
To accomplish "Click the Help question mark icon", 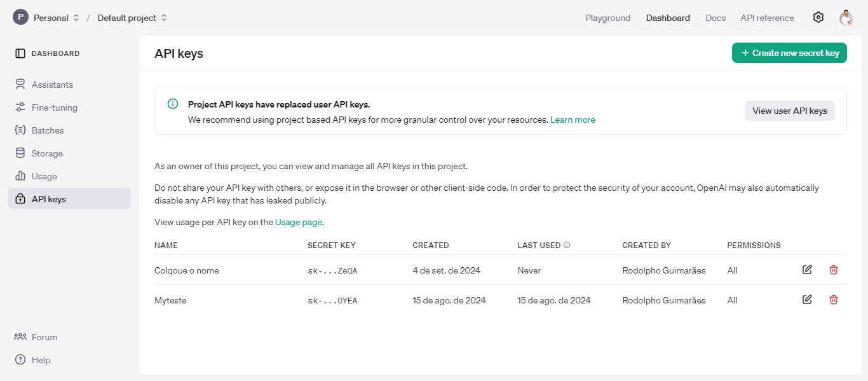I will pos(20,360).
